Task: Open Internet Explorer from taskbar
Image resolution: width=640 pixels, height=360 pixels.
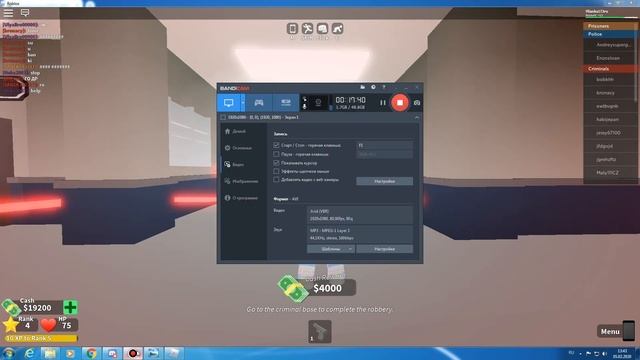Action: click(29, 353)
